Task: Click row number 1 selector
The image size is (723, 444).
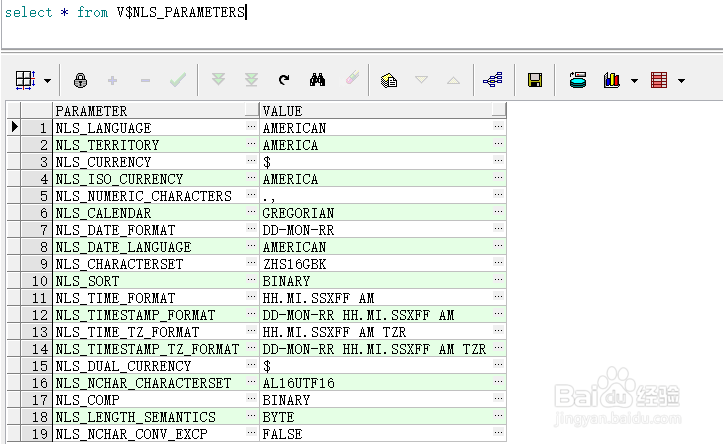Action: click(36, 128)
